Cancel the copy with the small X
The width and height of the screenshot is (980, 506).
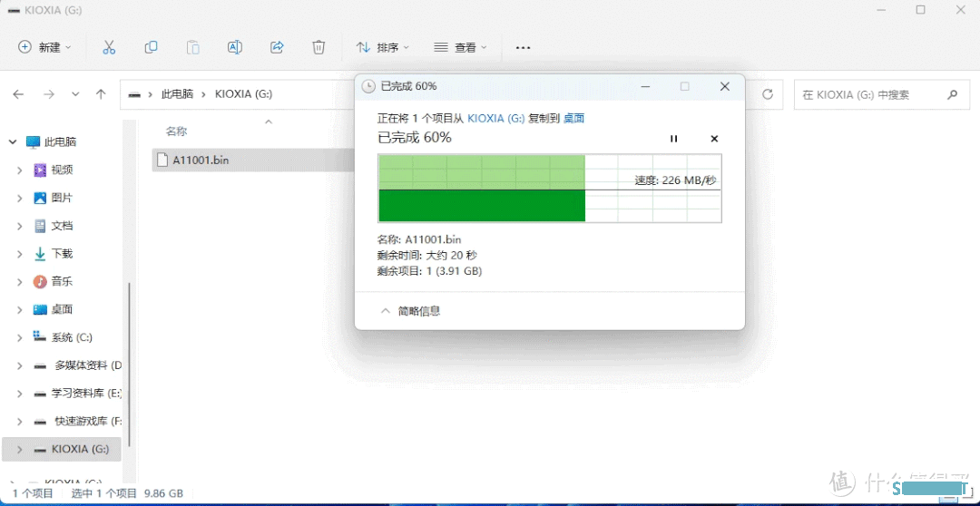pos(714,139)
